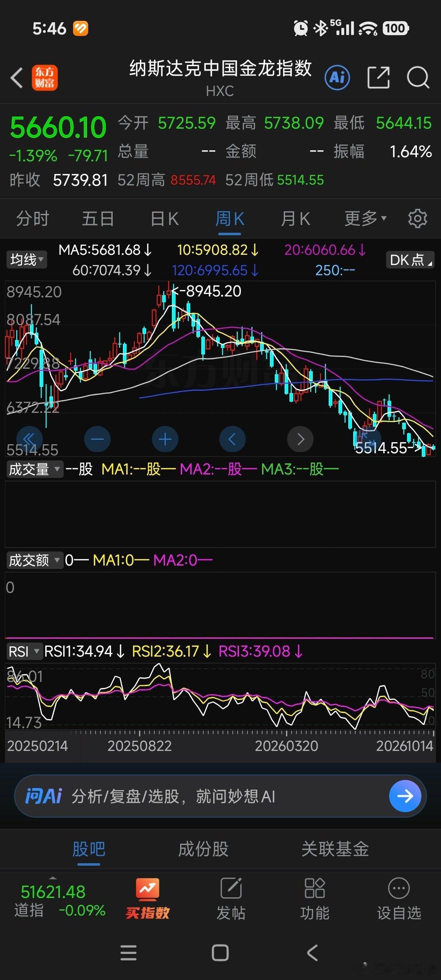Tap Android home square button
Image resolution: width=441 pixels, height=980 pixels.
(x=220, y=953)
